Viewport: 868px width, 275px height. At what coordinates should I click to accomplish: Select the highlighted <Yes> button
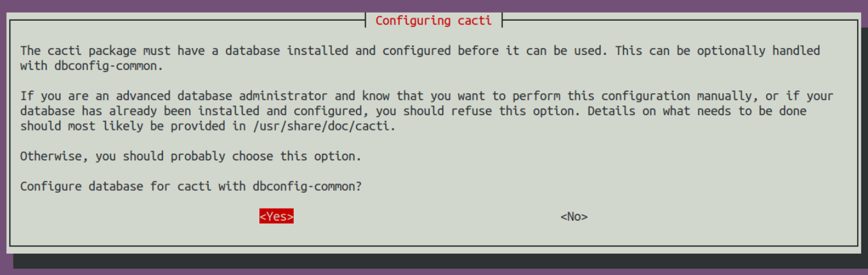click(x=277, y=216)
